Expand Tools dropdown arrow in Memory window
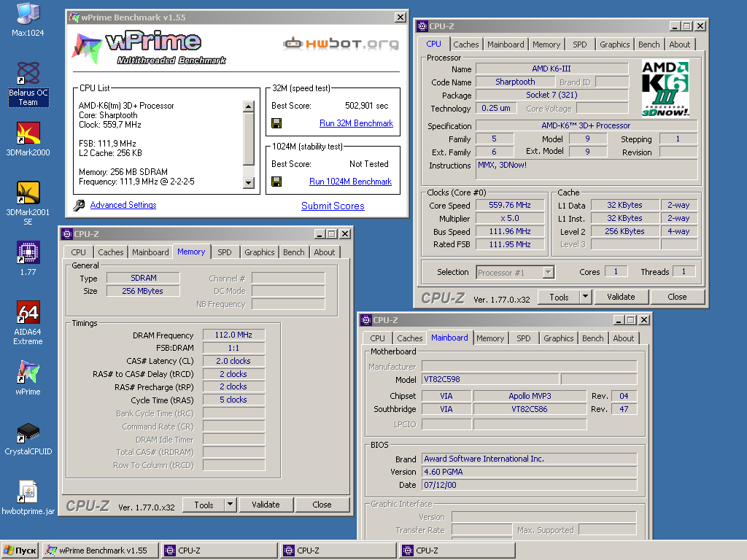This screenshot has width=747, height=560. point(230,505)
